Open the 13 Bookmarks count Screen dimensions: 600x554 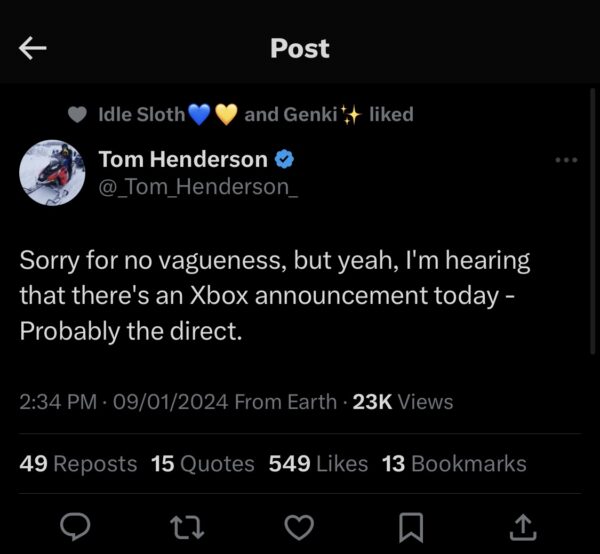tap(454, 463)
